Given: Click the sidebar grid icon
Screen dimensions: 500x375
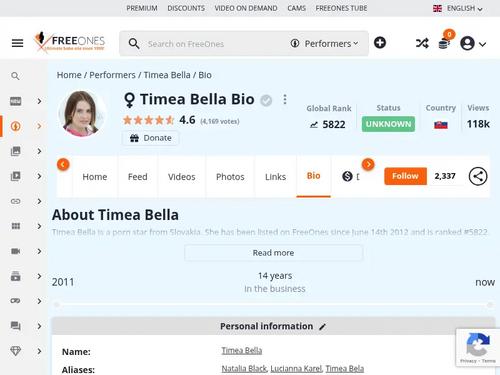Looking at the screenshot, I should (16, 226).
